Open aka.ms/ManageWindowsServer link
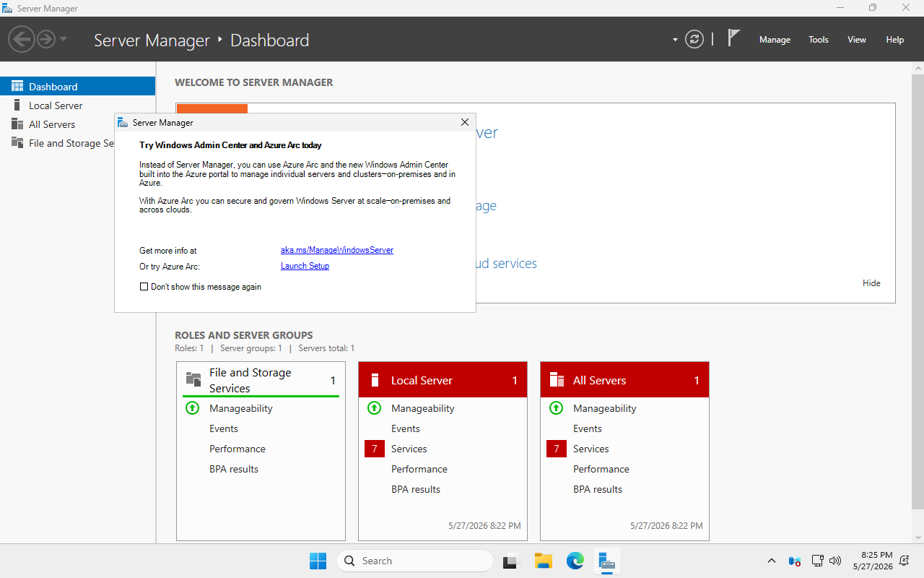Viewport: 924px width, 578px height. pyautogui.click(x=337, y=250)
